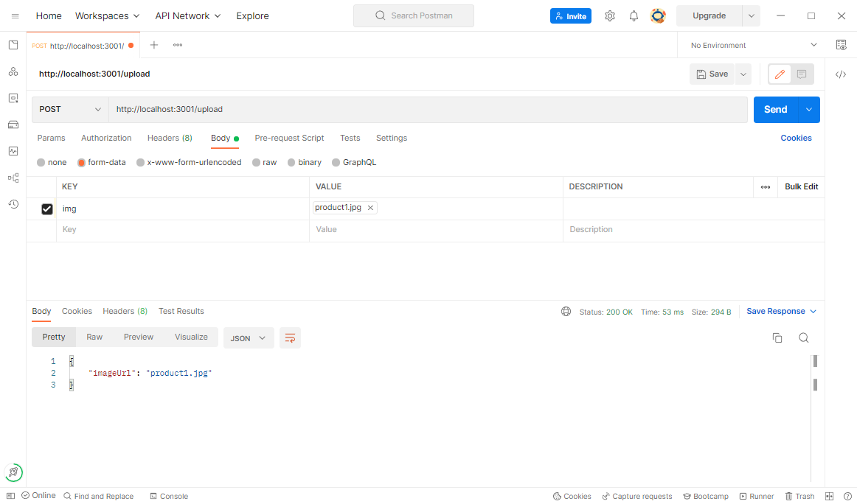Expand the Send options arrow

[809, 110]
